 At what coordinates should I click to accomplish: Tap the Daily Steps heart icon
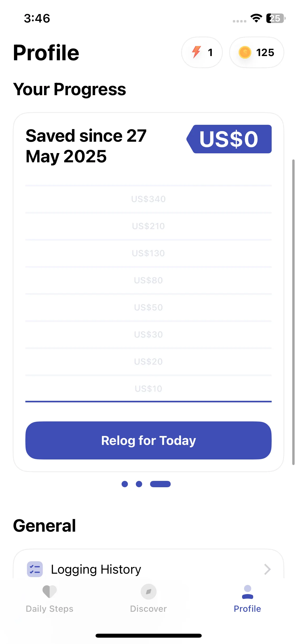[x=49, y=592]
